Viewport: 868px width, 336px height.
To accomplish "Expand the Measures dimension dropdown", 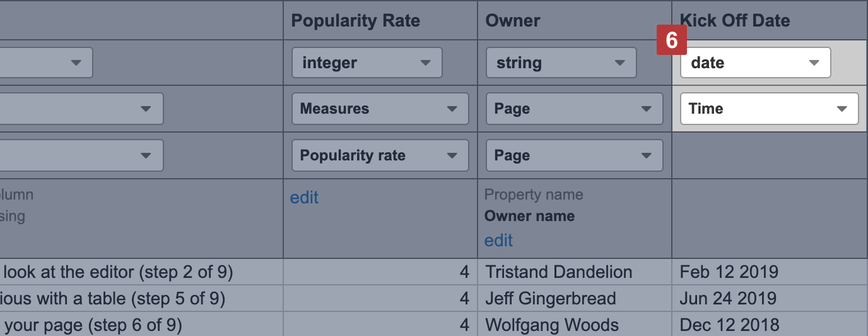I will (x=380, y=109).
